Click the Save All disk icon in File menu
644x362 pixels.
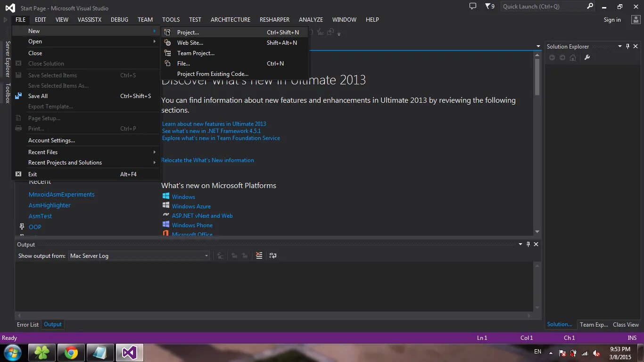[18, 96]
